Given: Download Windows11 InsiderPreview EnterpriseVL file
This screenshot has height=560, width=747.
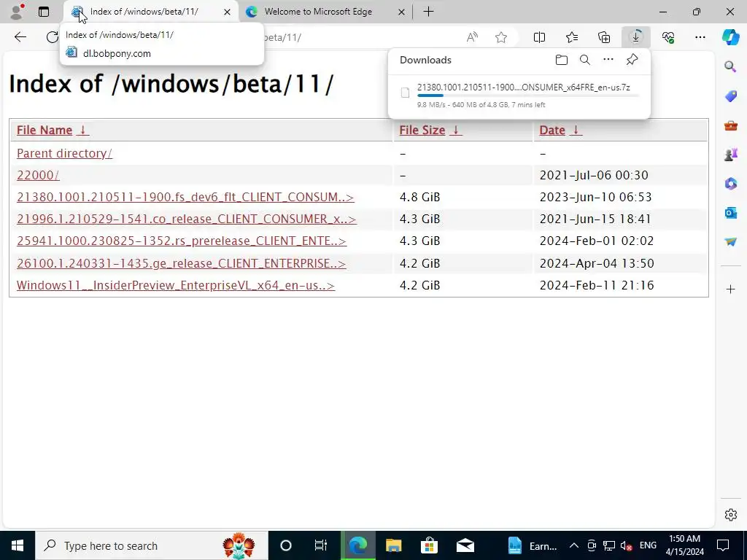Looking at the screenshot, I should pyautogui.click(x=176, y=285).
